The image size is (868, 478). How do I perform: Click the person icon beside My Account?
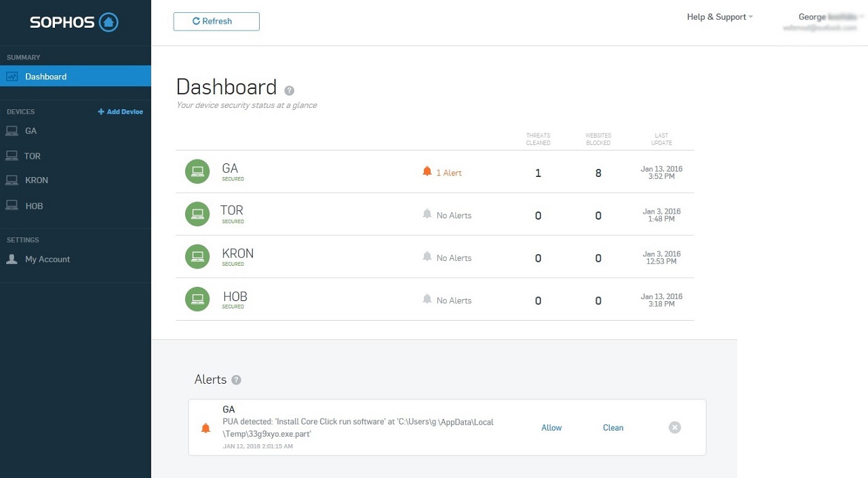[x=12, y=259]
